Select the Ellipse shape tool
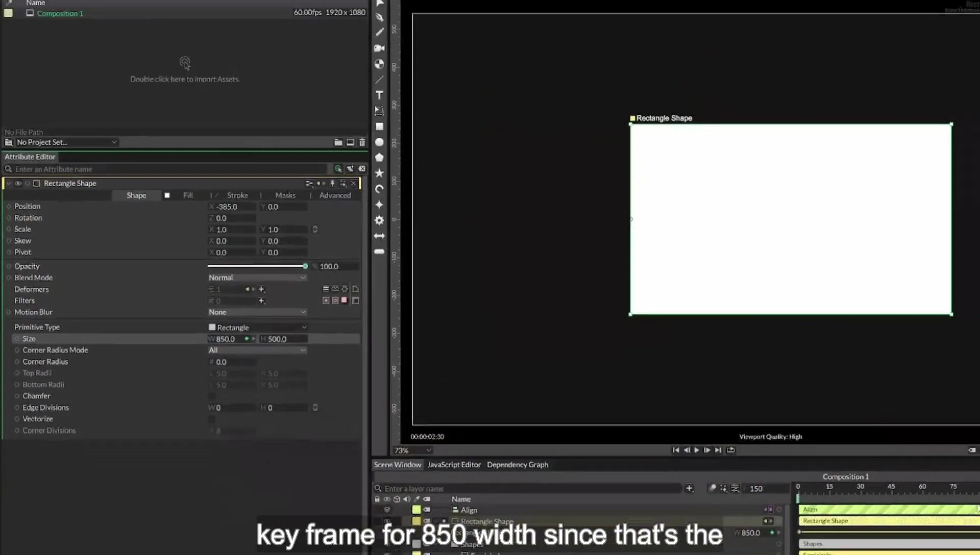This screenshot has width=980, height=555. tap(379, 142)
